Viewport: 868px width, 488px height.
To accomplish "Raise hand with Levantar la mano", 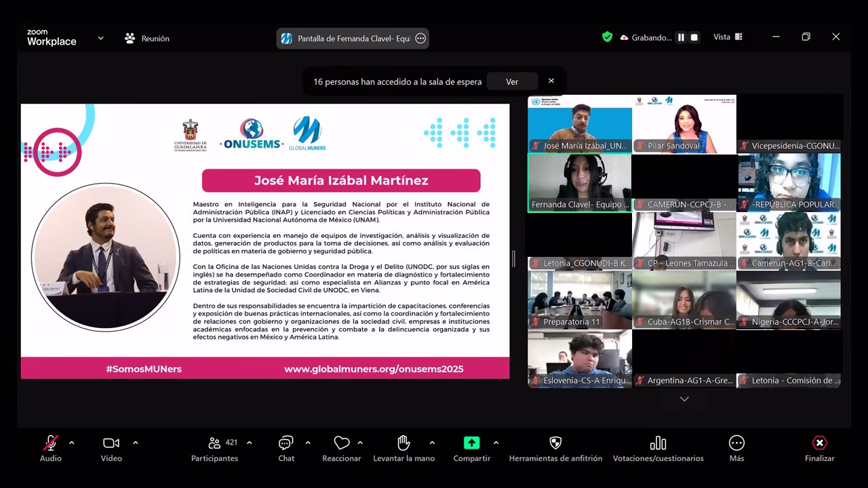I will pos(403,443).
